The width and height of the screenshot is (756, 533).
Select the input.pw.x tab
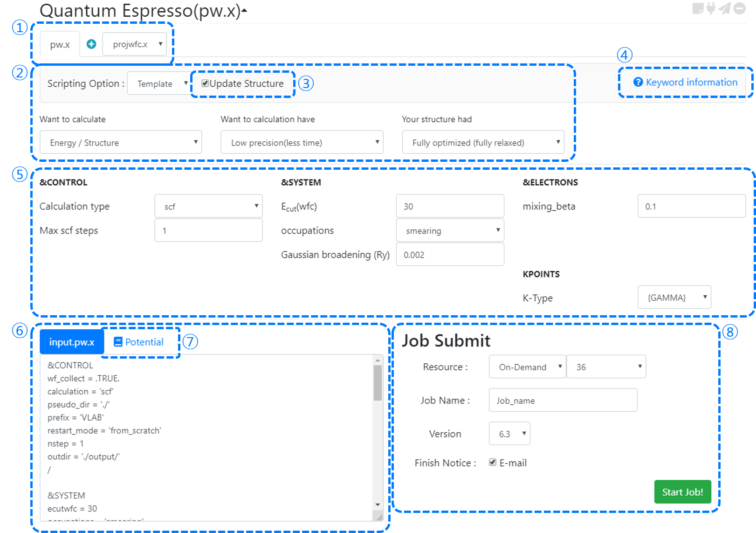[72, 342]
